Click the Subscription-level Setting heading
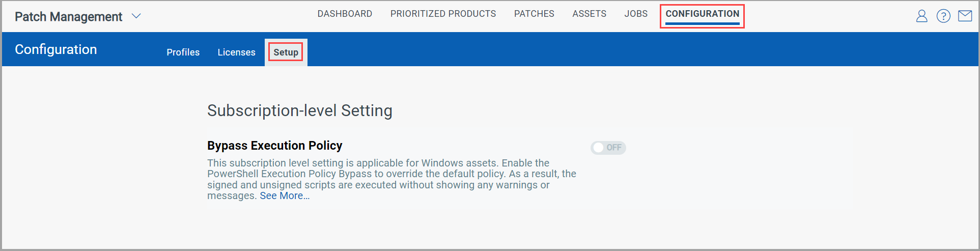The image size is (980, 251). pos(299,110)
